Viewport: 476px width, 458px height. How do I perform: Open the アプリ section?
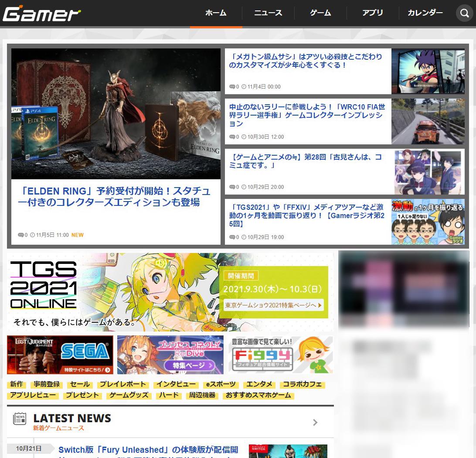(x=373, y=13)
